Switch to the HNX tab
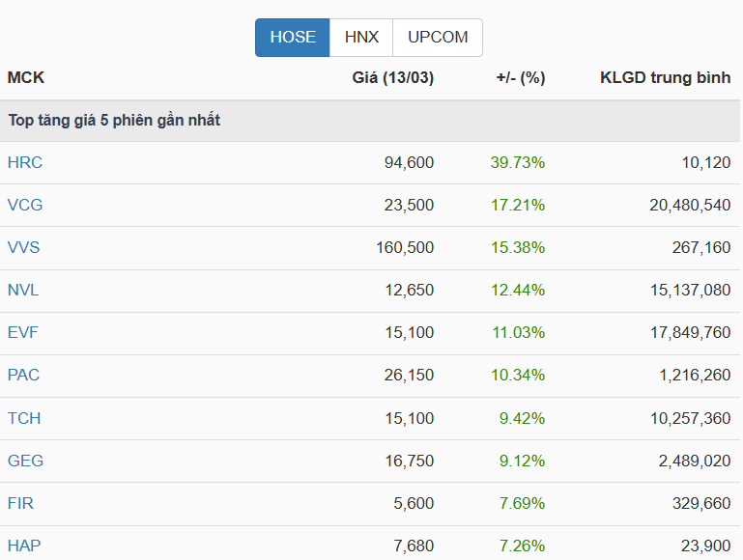Screen dimensions: 743x560 361,38
